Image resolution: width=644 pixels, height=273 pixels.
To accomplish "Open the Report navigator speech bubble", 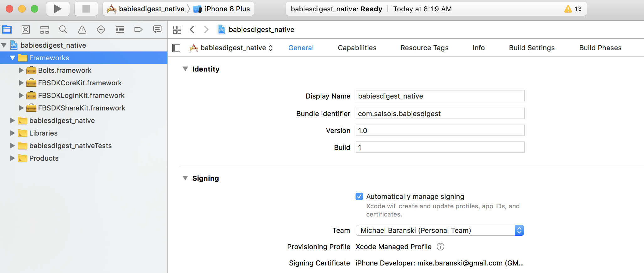I will [x=157, y=29].
